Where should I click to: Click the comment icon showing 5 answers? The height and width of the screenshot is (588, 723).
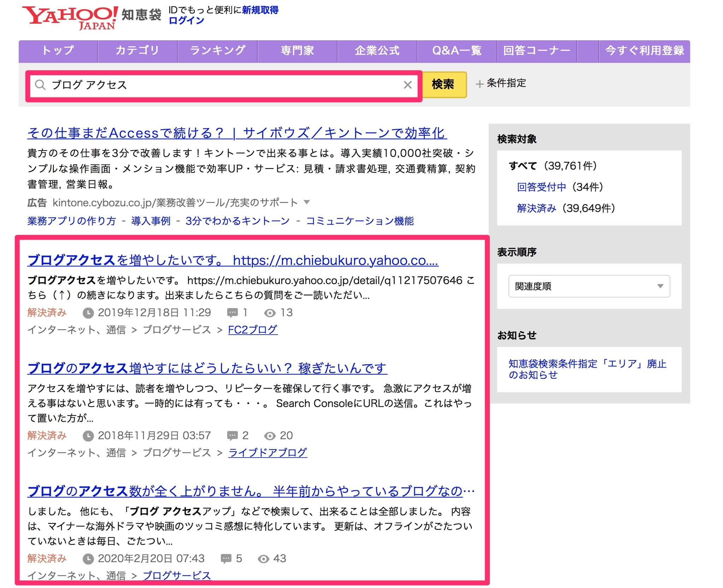[226, 559]
